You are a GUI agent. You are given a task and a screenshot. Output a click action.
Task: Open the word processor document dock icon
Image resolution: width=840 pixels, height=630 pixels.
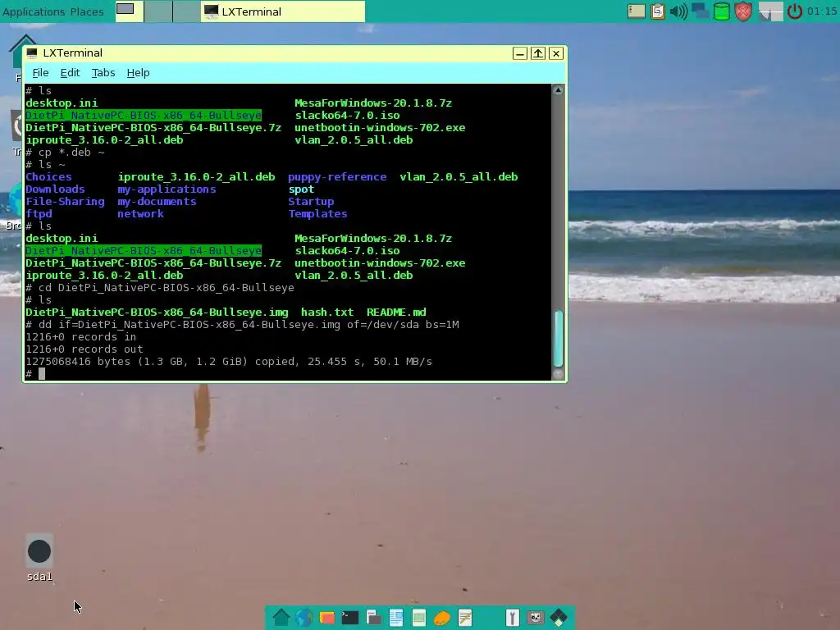click(396, 618)
